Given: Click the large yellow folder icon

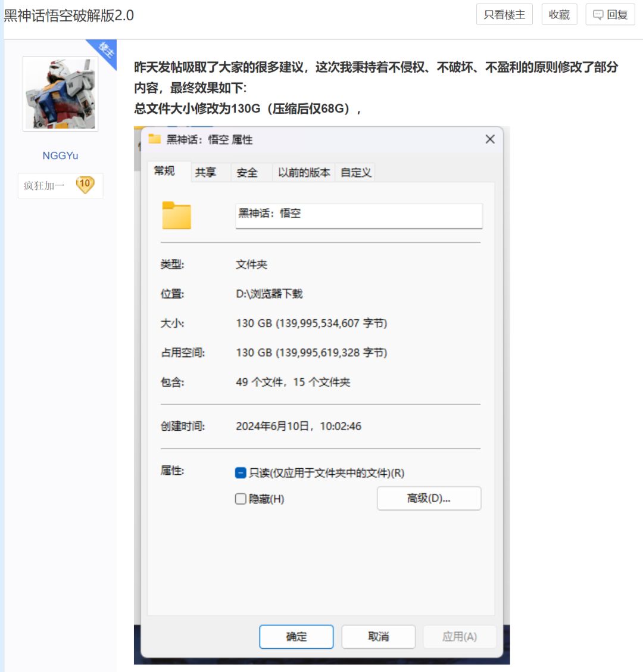Looking at the screenshot, I should [x=176, y=215].
